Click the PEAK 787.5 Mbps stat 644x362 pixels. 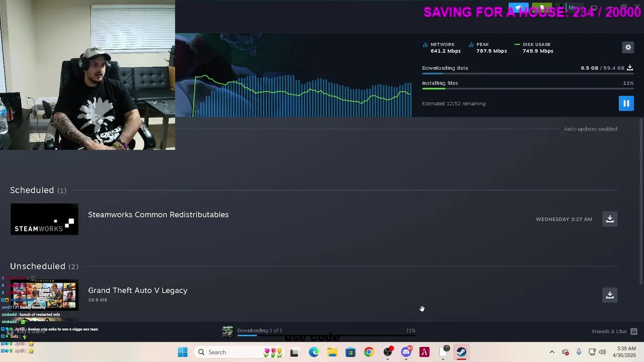(488, 48)
